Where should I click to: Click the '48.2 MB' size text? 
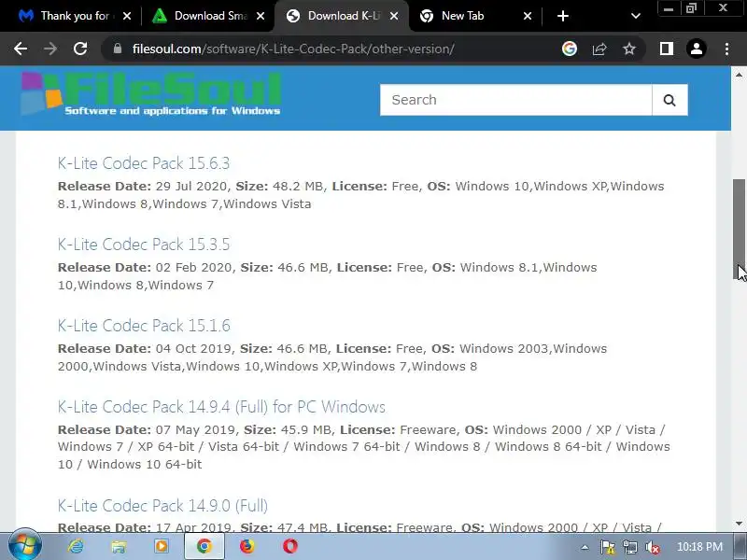(298, 186)
